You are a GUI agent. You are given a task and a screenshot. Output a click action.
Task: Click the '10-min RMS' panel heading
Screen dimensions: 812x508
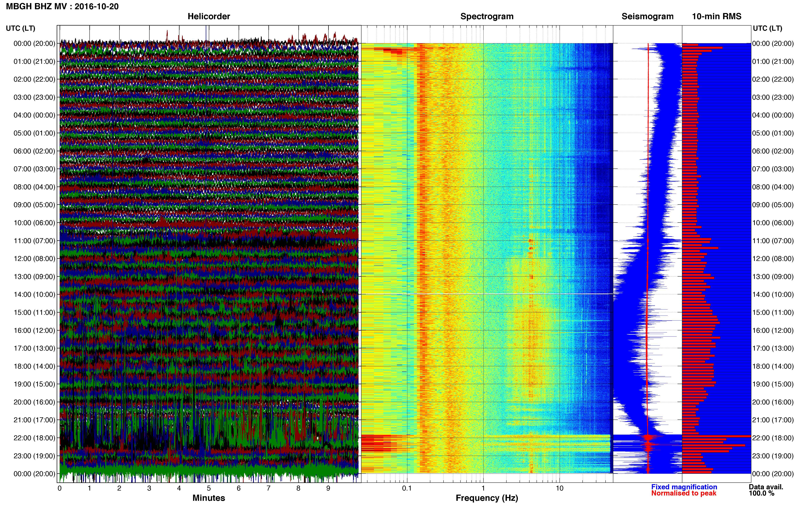[x=717, y=16]
